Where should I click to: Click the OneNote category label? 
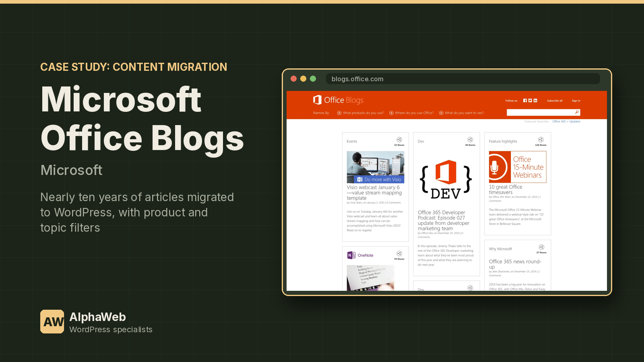pos(365,255)
